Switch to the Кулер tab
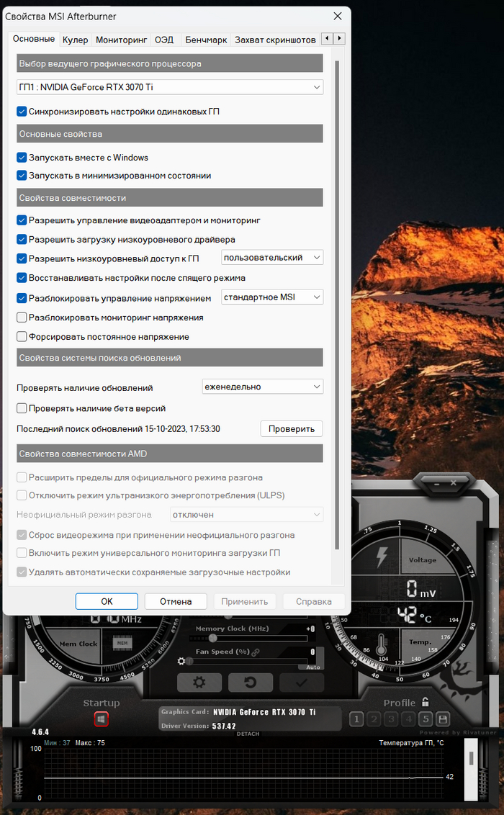Screen dimensions: 504x815 coord(76,40)
